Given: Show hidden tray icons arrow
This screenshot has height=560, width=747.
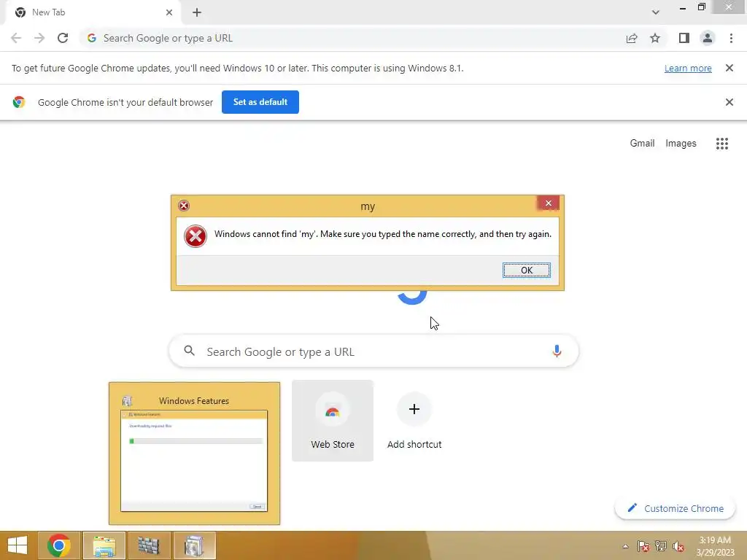Looking at the screenshot, I should point(625,547).
